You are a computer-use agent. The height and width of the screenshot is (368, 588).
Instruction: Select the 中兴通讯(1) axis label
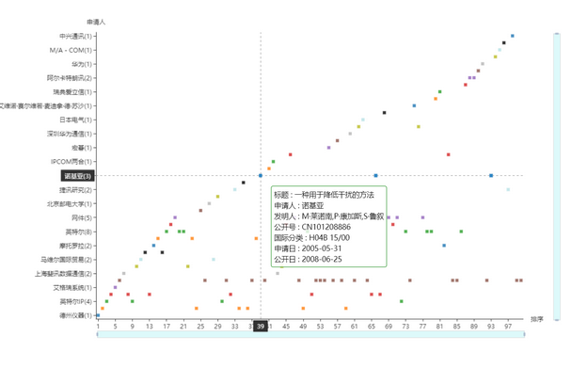pos(75,36)
